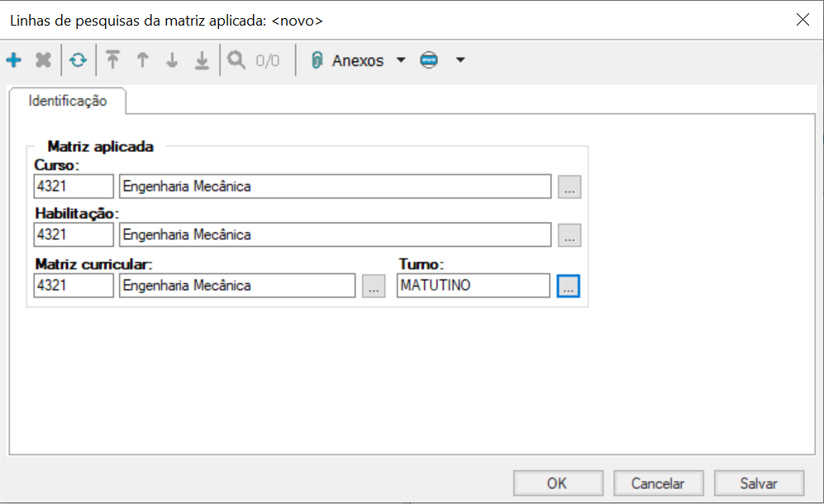The height and width of the screenshot is (504, 824).
Task: Open Habilitação lookup ellipsis button
Action: point(569,235)
